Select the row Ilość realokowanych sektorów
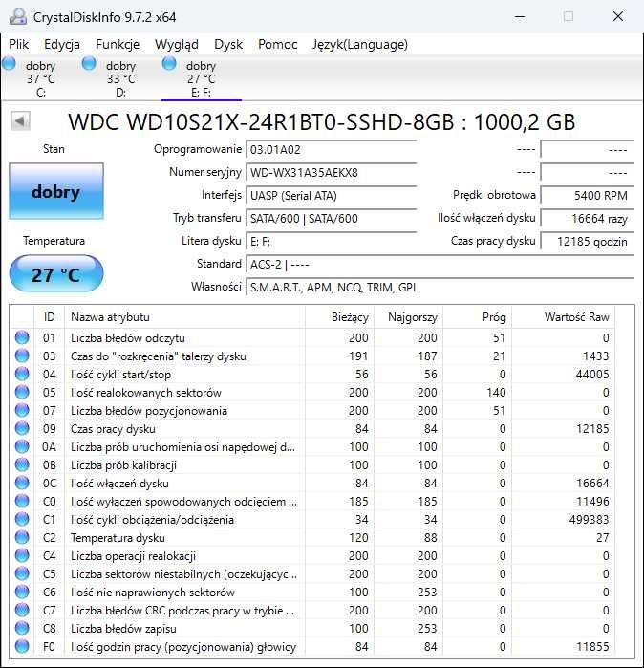 click(x=313, y=392)
